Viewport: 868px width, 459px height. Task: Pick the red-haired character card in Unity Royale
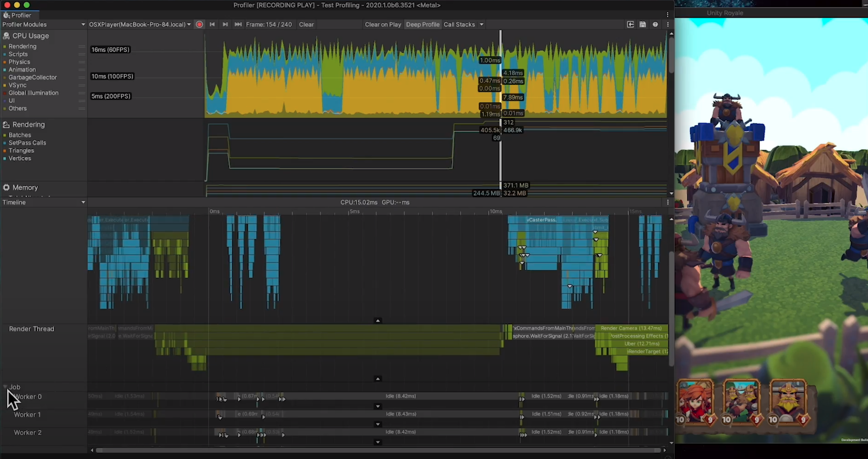(x=696, y=402)
